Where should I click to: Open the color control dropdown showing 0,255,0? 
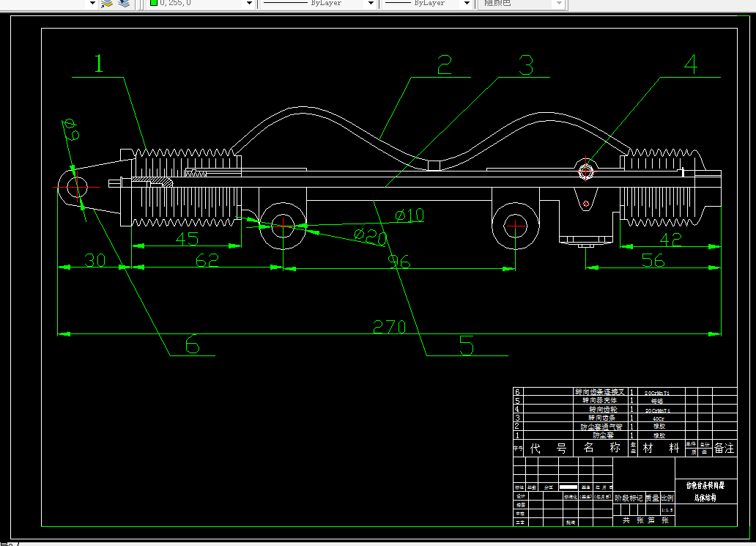coord(201,3)
